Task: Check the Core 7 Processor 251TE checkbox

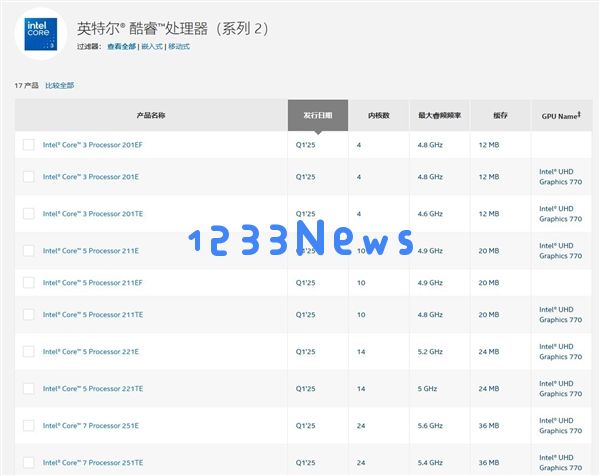Action: point(28,462)
